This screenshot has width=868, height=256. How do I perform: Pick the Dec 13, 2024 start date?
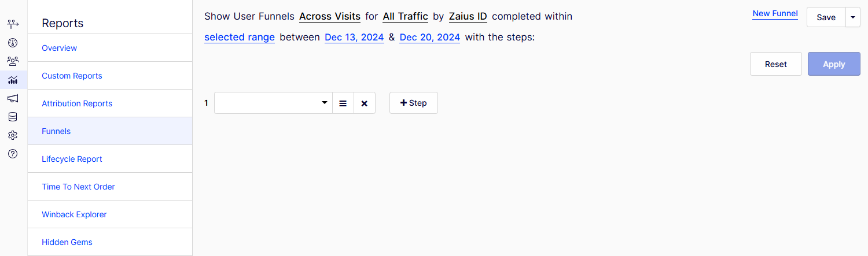click(x=354, y=37)
